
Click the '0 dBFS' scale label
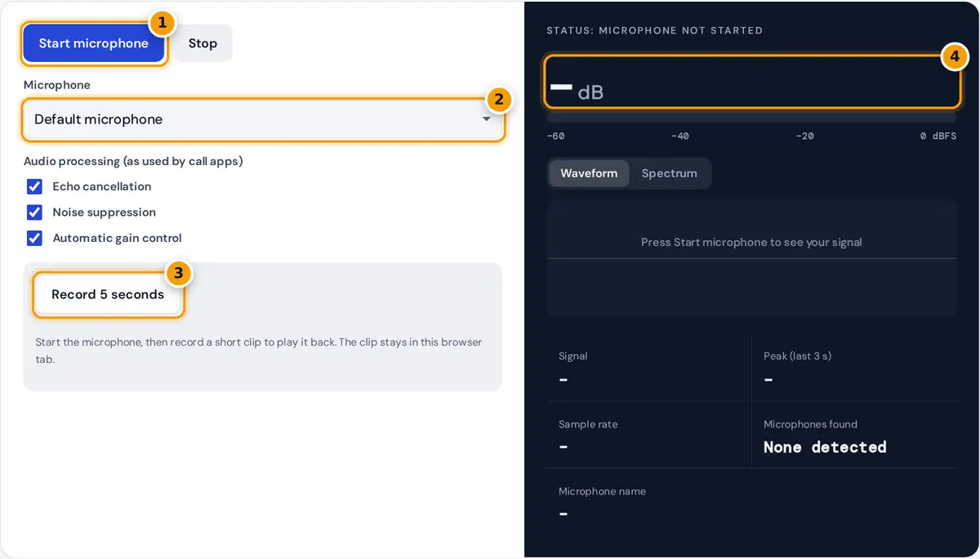tap(938, 136)
